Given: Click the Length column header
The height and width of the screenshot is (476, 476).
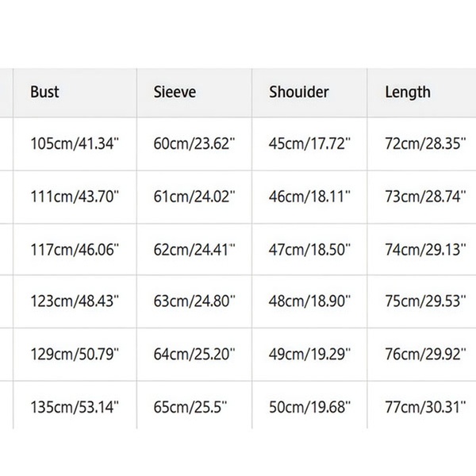Looking at the screenshot, I should point(408,92).
